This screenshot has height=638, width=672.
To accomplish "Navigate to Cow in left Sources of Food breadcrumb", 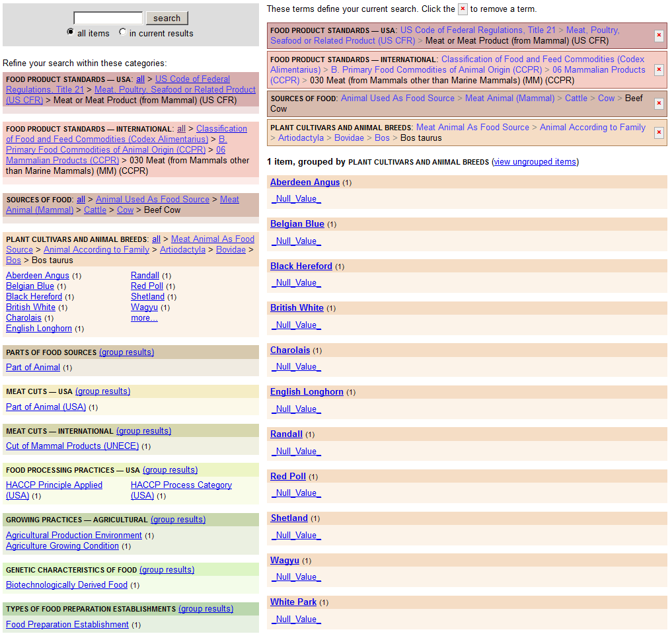I will (125, 210).
